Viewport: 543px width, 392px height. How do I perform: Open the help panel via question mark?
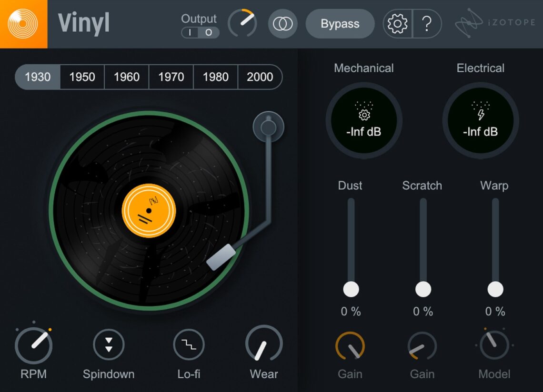(x=426, y=23)
